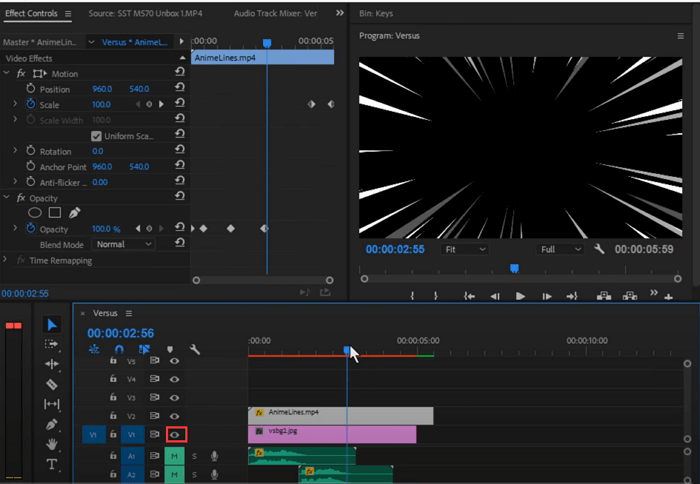
Task: Reset the Rotation parameter
Action: [179, 151]
